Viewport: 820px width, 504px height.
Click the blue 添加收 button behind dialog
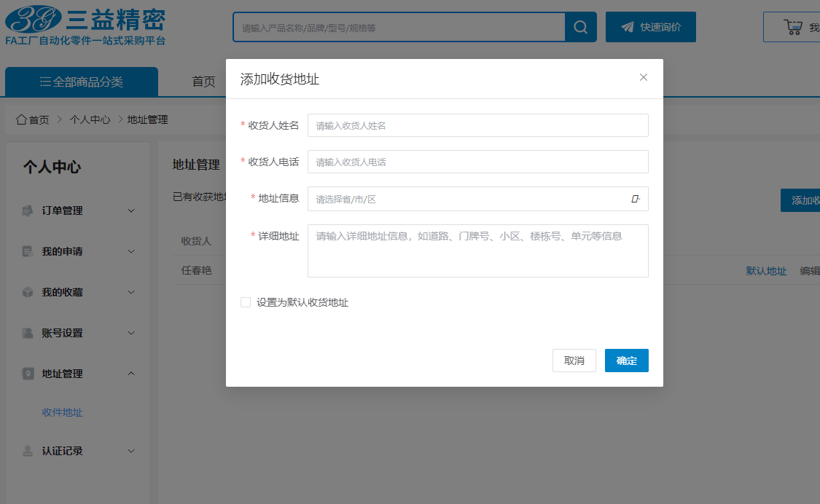800,200
